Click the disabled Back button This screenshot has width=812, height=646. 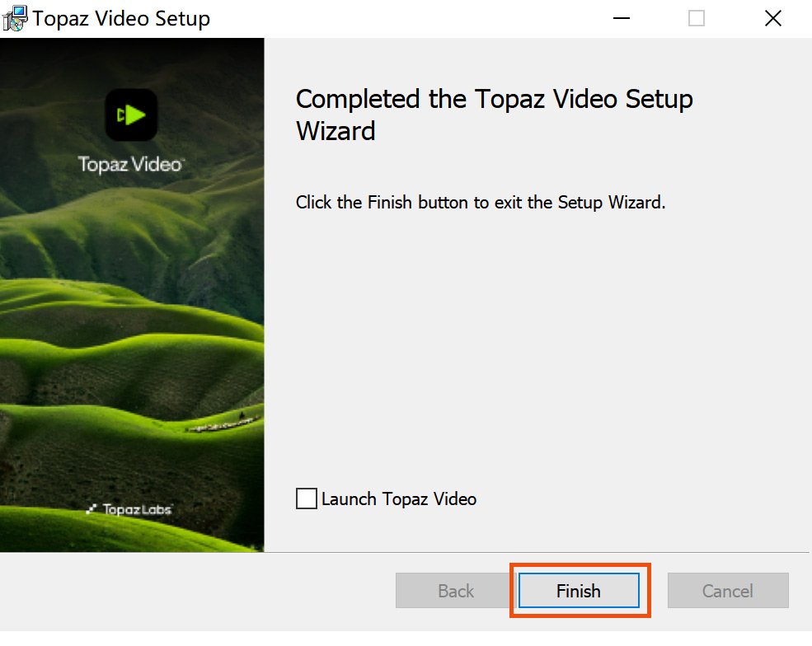(456, 591)
